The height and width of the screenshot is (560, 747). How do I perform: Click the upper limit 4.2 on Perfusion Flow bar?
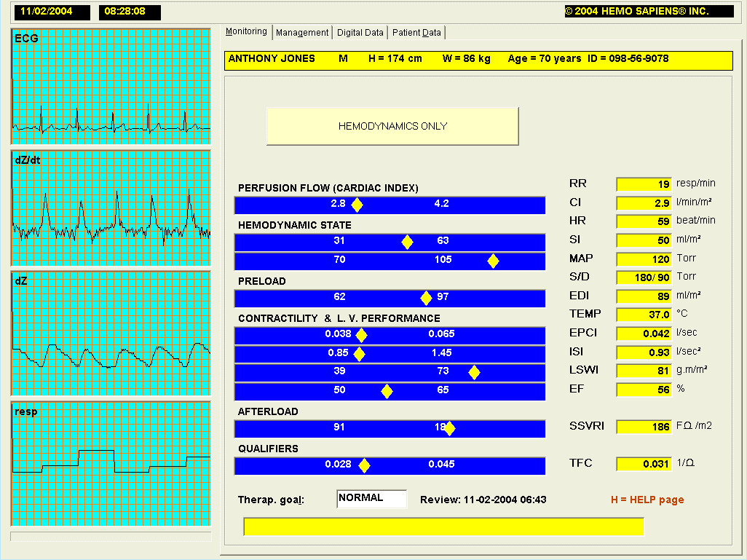(441, 203)
